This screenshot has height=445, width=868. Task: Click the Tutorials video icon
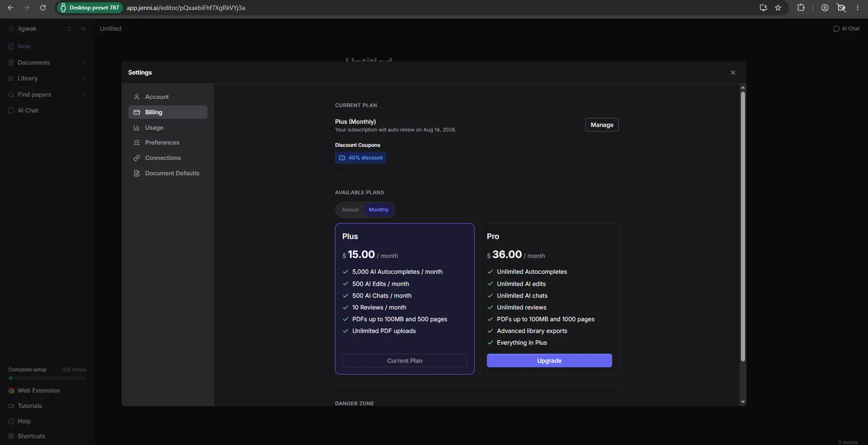[11, 406]
